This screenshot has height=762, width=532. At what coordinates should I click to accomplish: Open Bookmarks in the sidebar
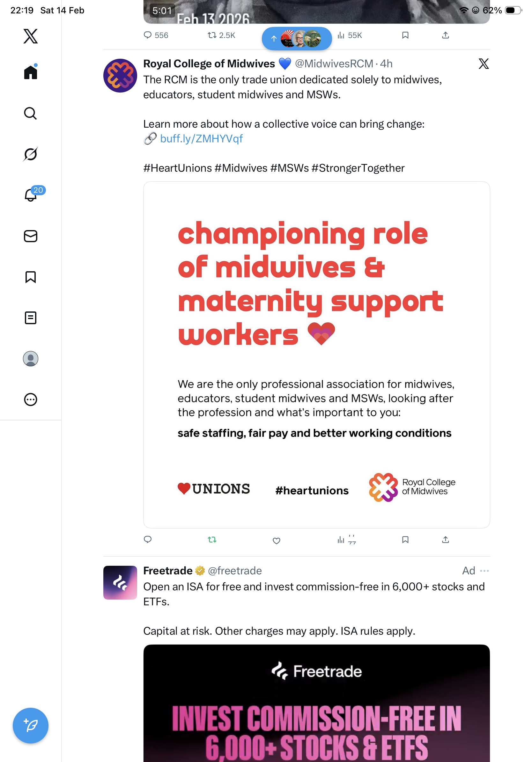(x=31, y=277)
